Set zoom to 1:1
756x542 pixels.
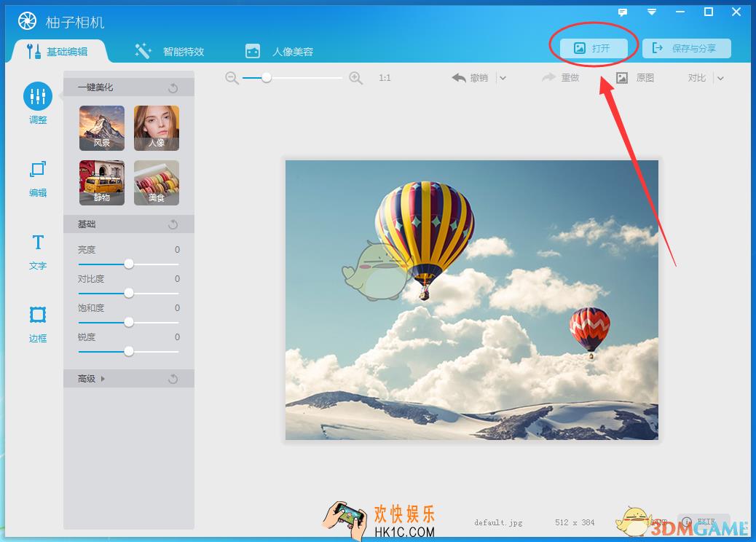click(x=385, y=78)
